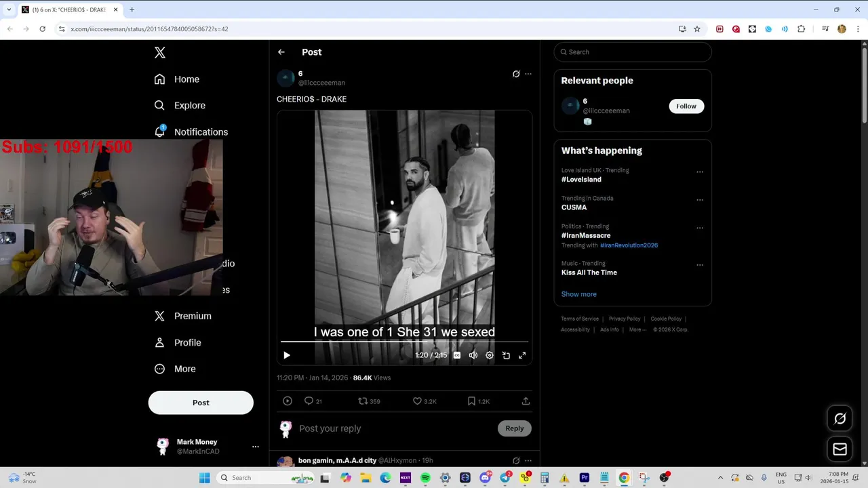The width and height of the screenshot is (868, 488).
Task: Click the X search box
Action: [x=633, y=52]
